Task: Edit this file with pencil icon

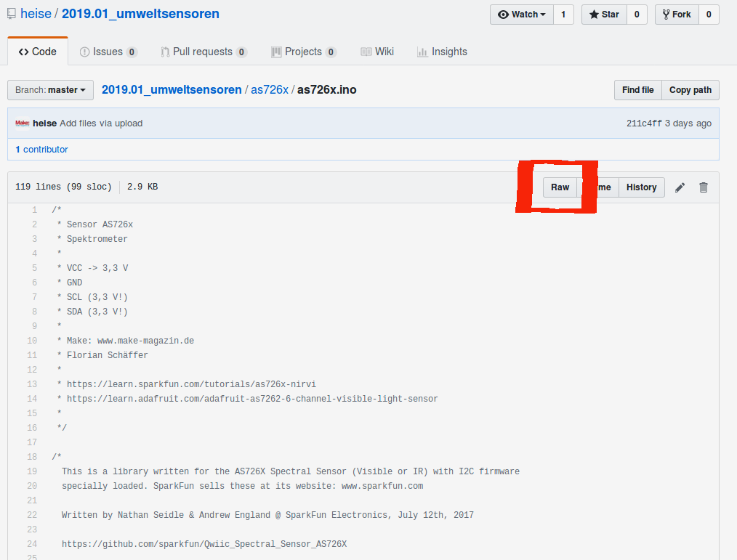Action: [x=680, y=187]
